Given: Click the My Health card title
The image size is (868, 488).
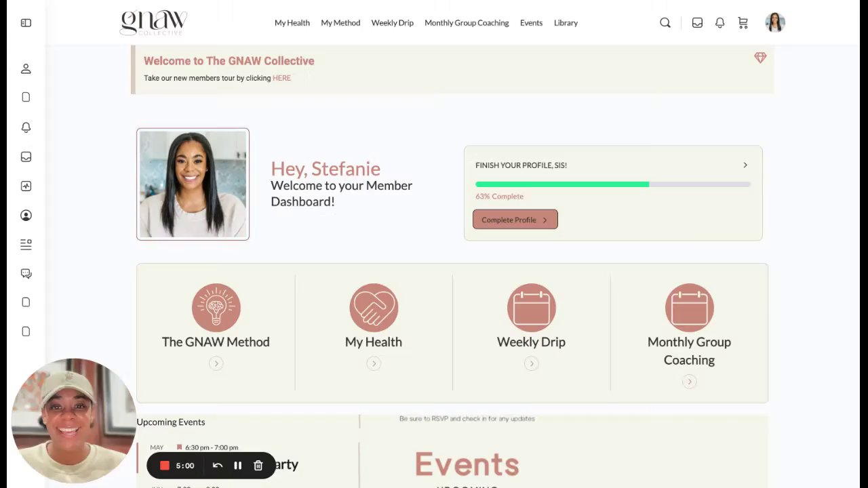Looking at the screenshot, I should click(x=374, y=342).
